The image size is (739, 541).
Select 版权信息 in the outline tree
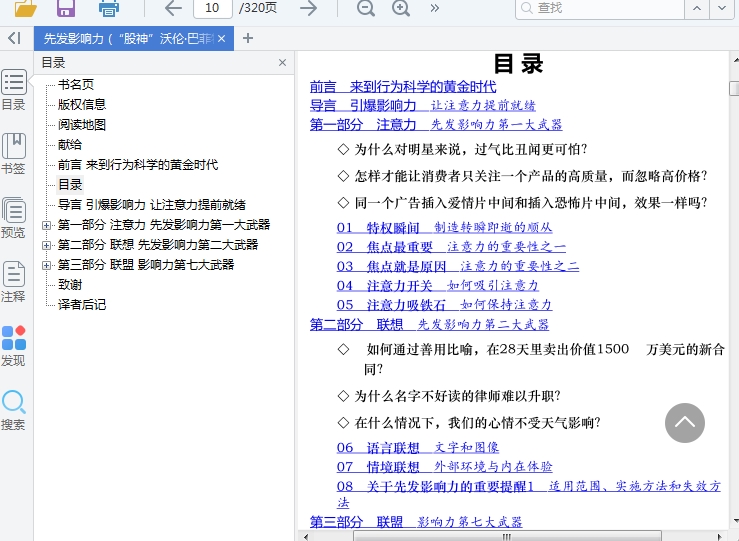82,104
